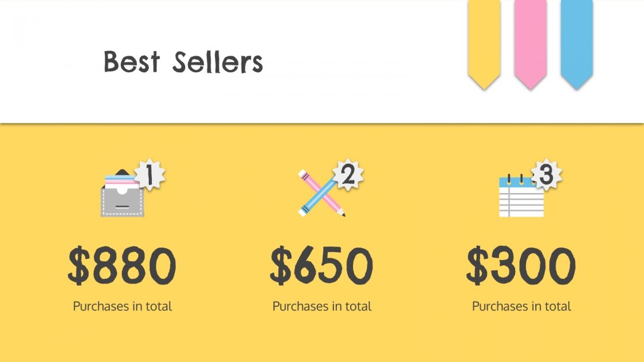Click "Purchases in total" under $880
This screenshot has height=362, width=644.
pos(122,306)
